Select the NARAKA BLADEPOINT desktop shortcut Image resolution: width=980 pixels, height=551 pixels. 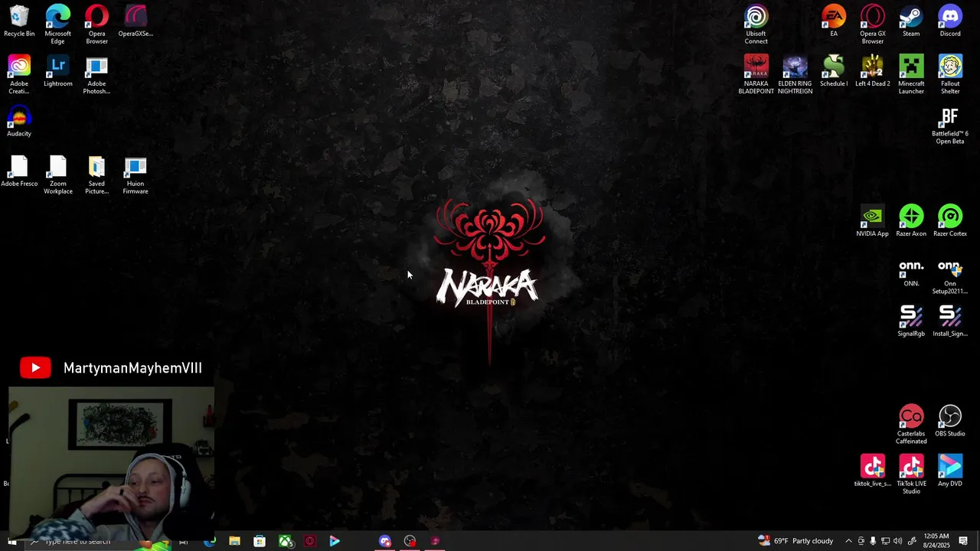pyautogui.click(x=756, y=75)
